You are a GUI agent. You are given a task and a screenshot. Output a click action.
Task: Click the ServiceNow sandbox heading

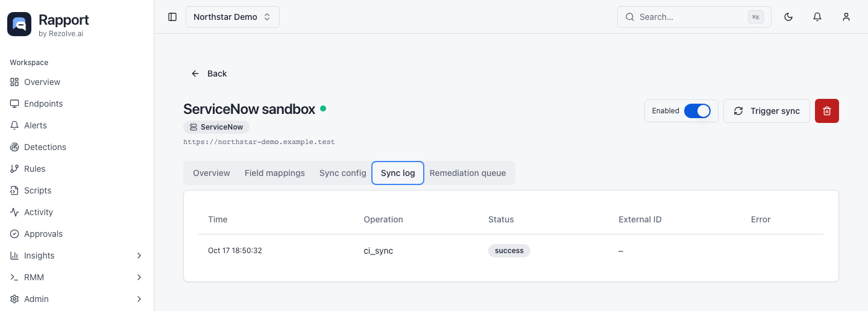tap(249, 109)
